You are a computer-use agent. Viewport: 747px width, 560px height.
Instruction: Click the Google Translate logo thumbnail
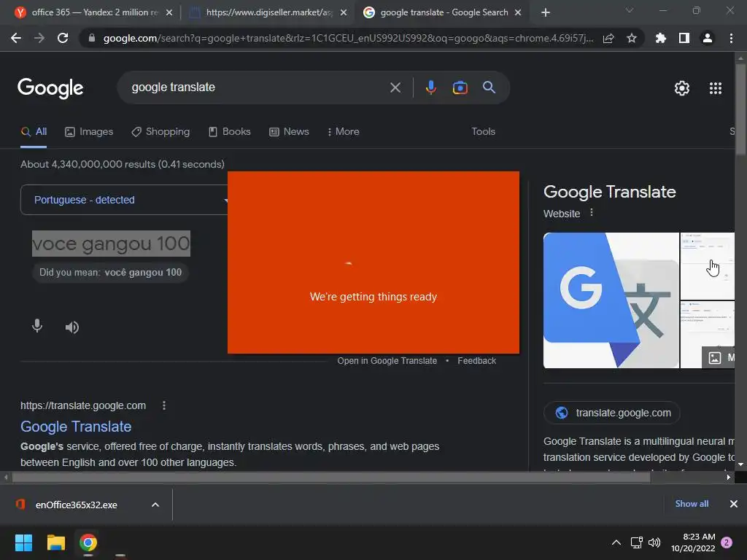tap(611, 300)
